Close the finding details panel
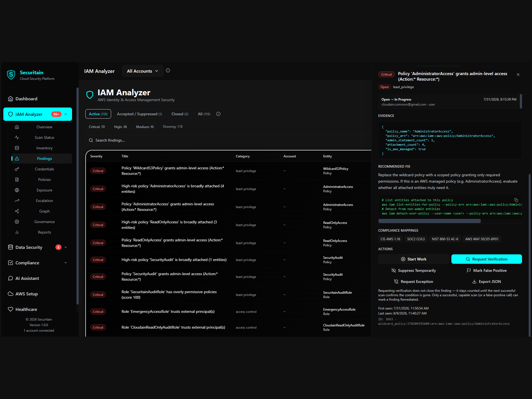Image resolution: width=532 pixels, height=399 pixels. point(518,75)
